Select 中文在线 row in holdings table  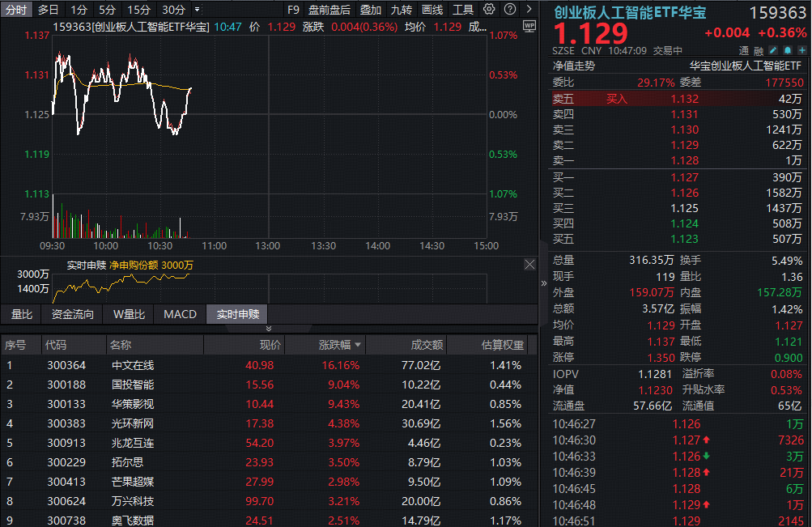(132, 366)
